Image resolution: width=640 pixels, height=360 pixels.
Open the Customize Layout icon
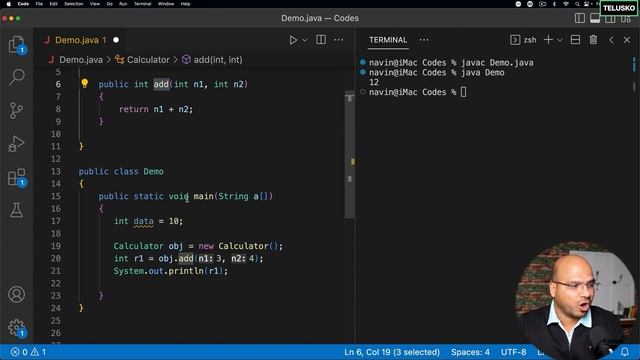tap(626, 18)
